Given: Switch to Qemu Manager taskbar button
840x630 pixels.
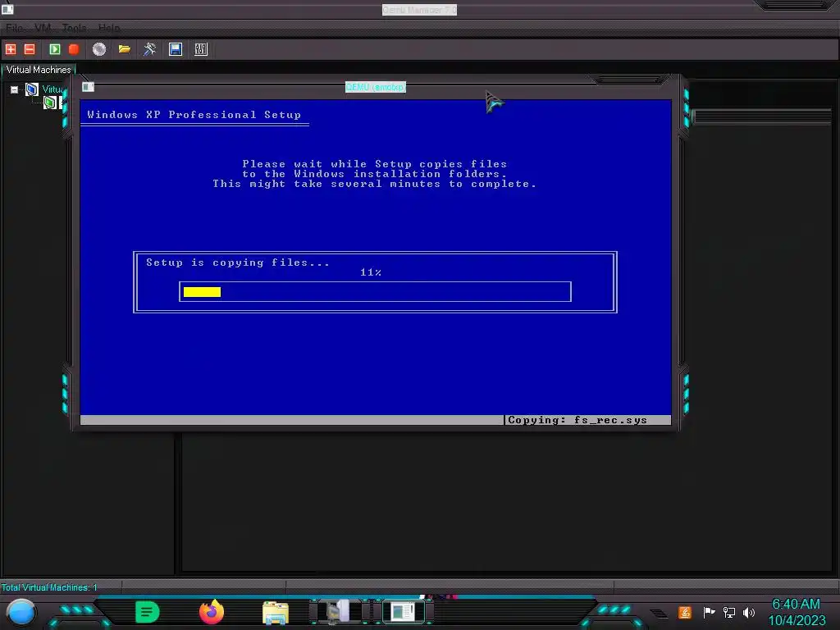Looking at the screenshot, I should 340,612.
